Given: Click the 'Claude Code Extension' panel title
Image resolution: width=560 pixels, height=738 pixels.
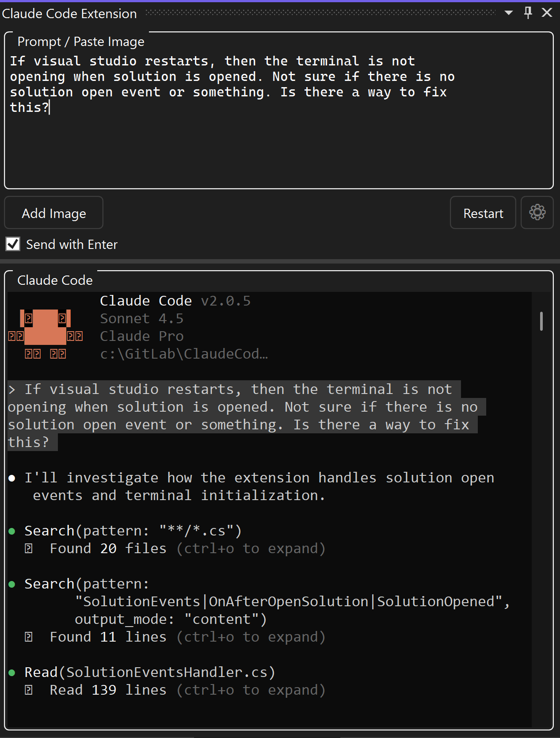Looking at the screenshot, I should click(x=69, y=14).
